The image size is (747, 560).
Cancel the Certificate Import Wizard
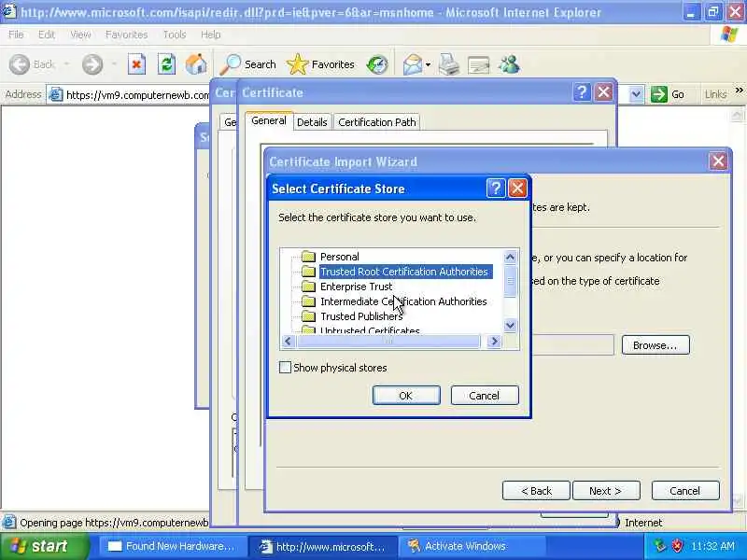click(x=685, y=491)
